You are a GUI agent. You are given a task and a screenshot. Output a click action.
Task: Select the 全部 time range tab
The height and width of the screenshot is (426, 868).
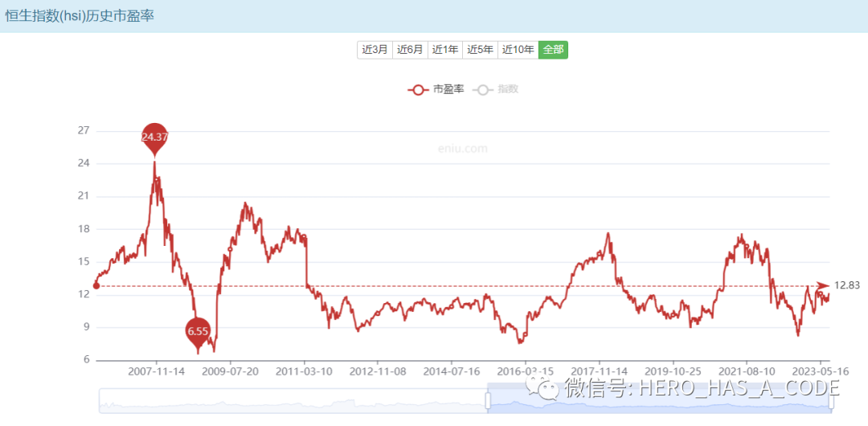click(553, 50)
